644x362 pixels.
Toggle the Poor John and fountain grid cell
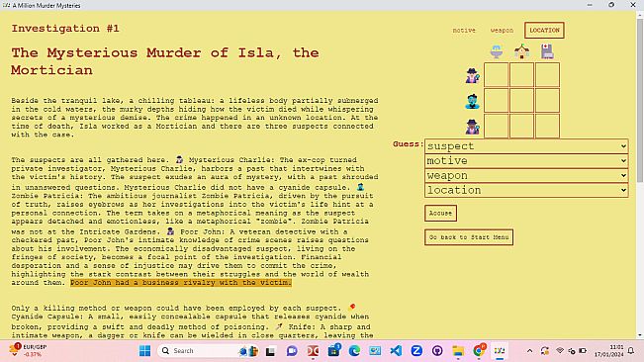click(x=497, y=126)
